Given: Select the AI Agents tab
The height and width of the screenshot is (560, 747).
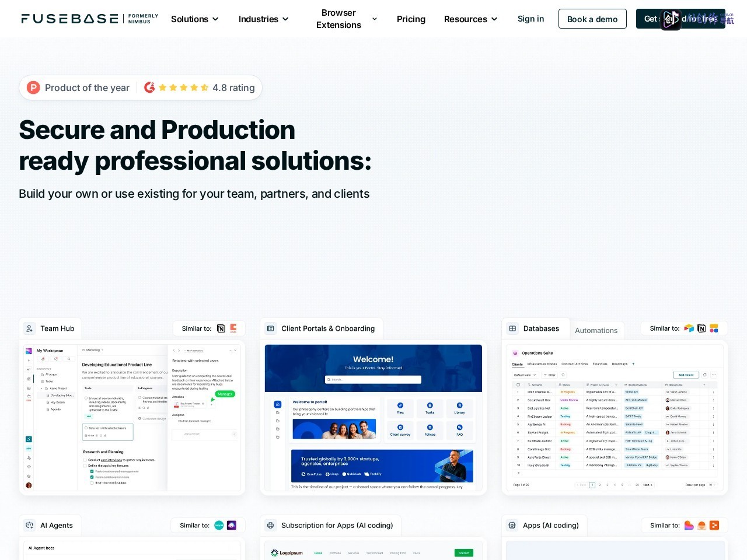Looking at the screenshot, I should click(50, 525).
